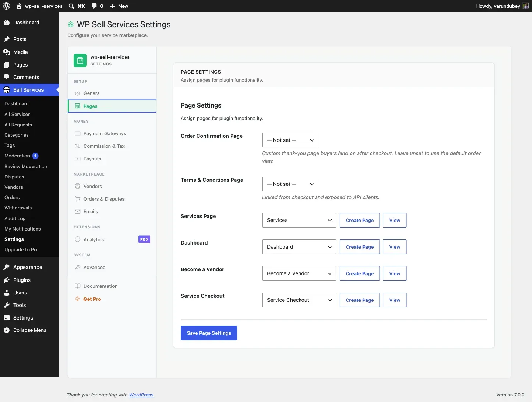Viewport: 532px width, 402px height.
Task: Open the search ⌘K magnifier icon
Action: (x=72, y=6)
